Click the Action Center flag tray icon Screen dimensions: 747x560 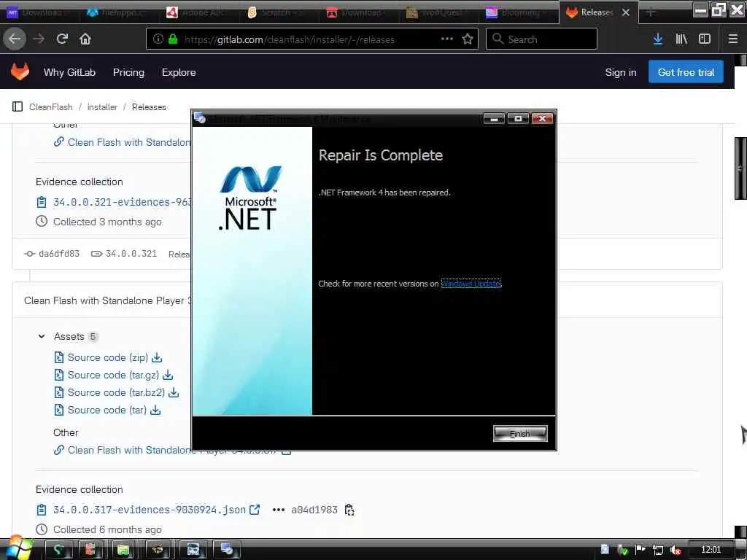640,550
